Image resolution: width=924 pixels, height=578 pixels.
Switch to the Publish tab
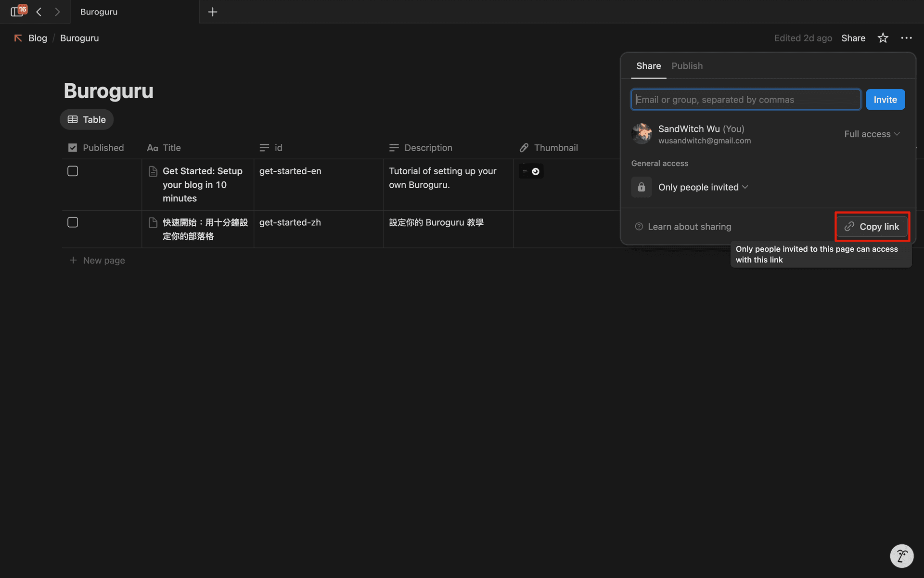pos(687,66)
